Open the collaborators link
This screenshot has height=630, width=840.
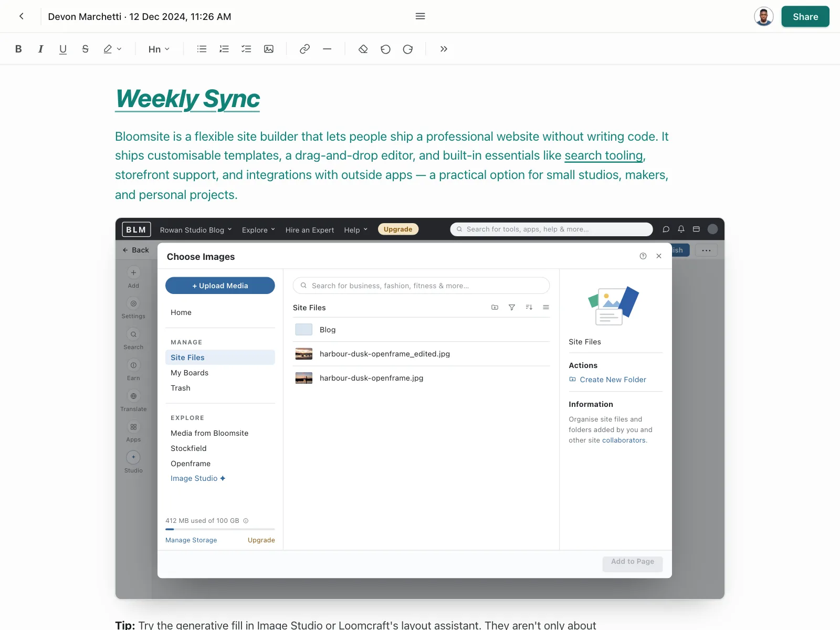click(624, 440)
